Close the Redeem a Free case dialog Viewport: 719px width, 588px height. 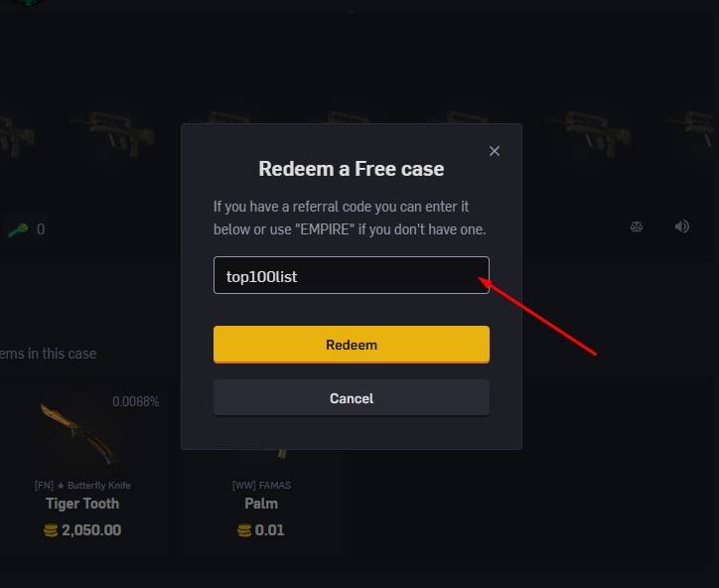pos(495,151)
